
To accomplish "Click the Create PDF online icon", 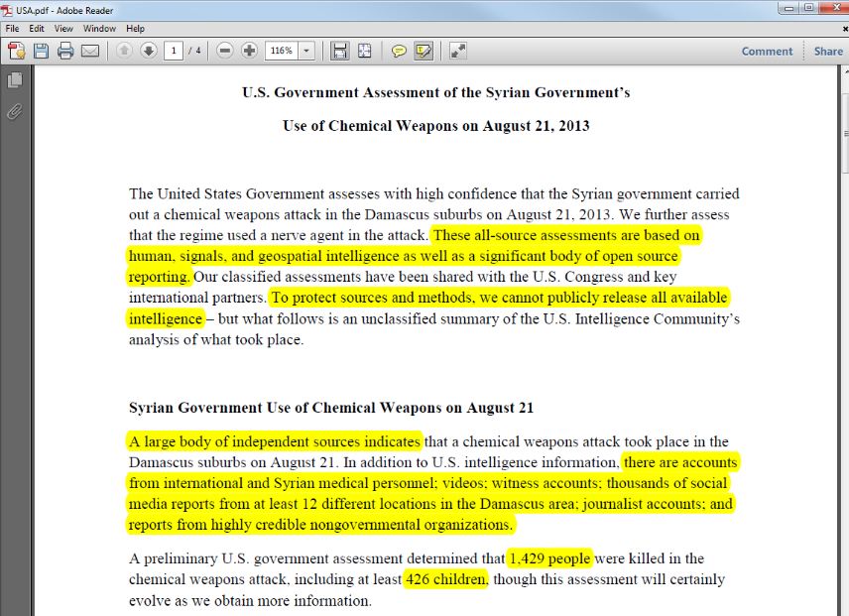I will pos(17,51).
